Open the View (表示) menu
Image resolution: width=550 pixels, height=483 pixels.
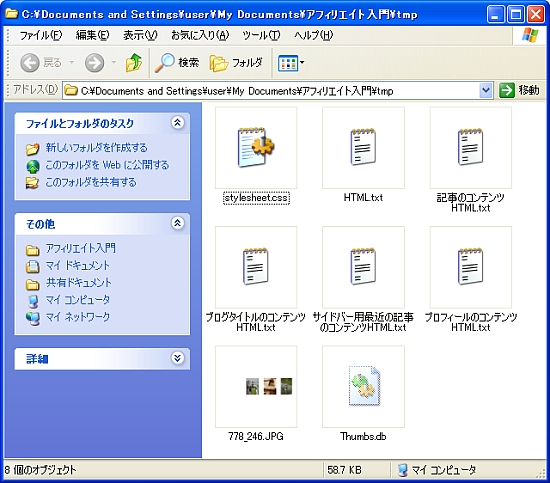(140, 35)
